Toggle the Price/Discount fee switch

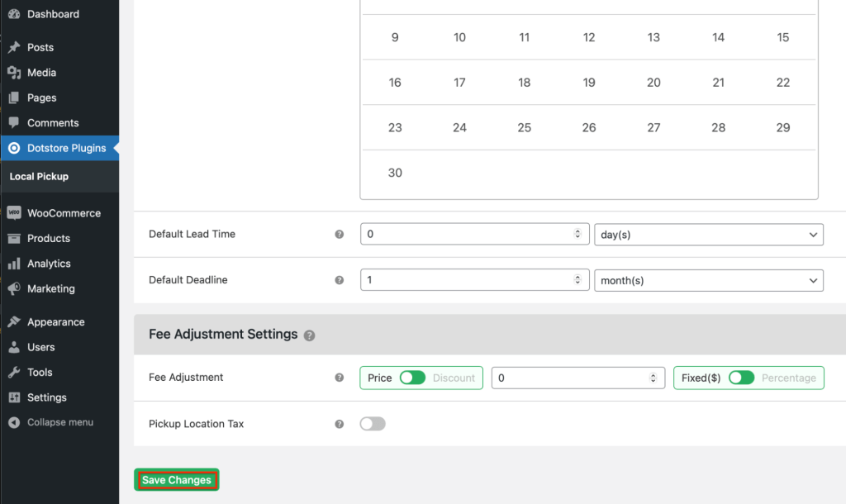pyautogui.click(x=412, y=378)
